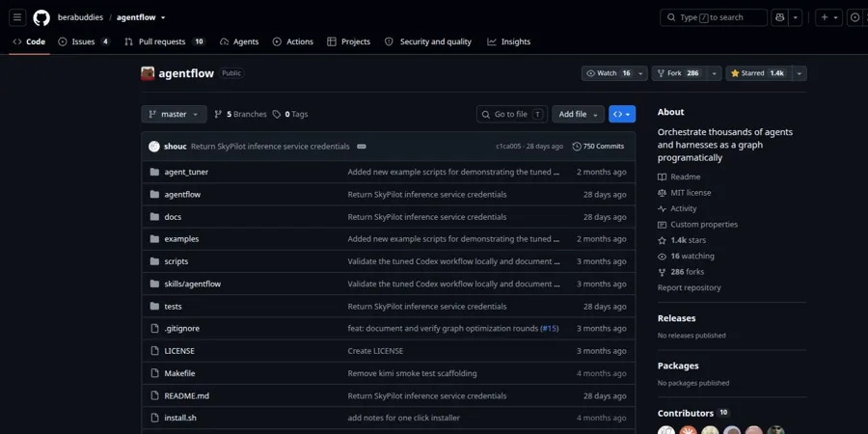This screenshot has height=434, width=868.
Task: Open the Releases heading link
Action: click(x=676, y=318)
